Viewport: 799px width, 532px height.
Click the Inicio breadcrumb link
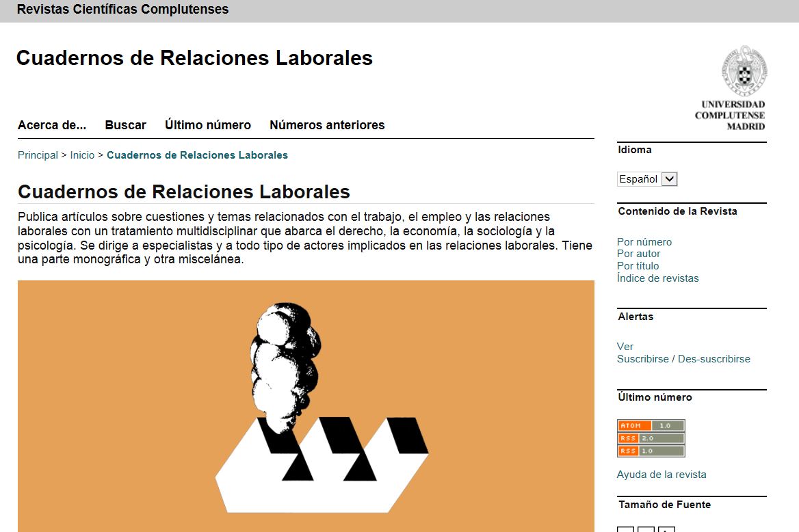click(82, 155)
